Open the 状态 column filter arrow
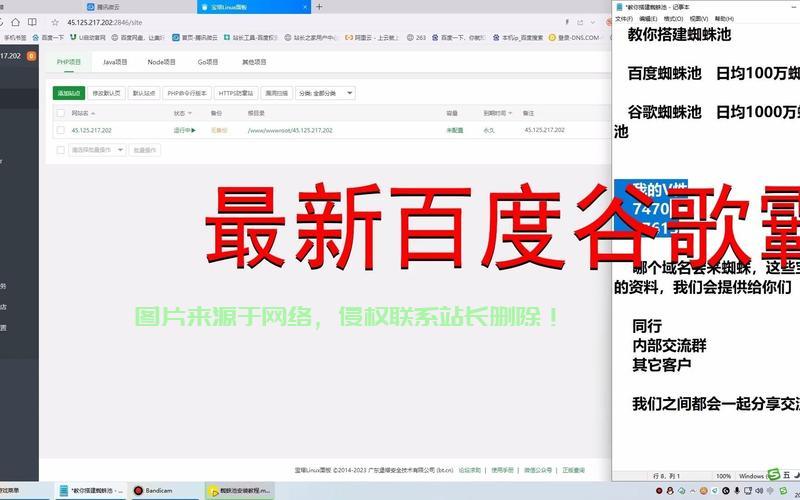800x500 pixels. coord(190,113)
